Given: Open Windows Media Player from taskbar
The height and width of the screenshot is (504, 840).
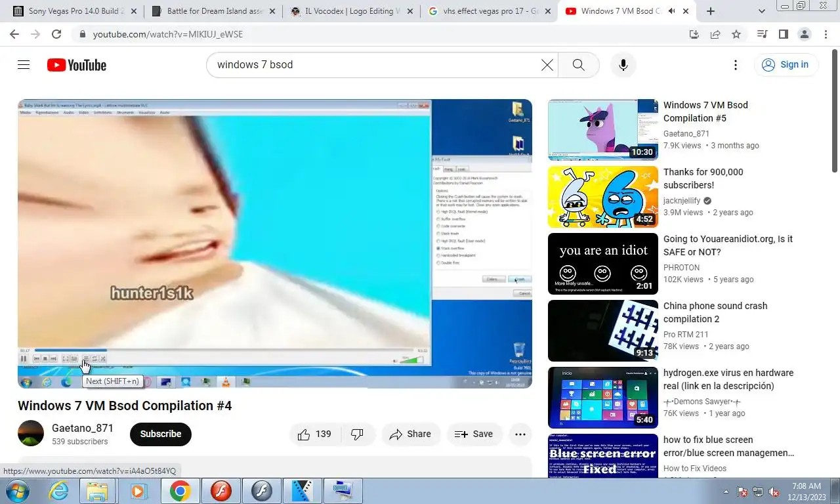Looking at the screenshot, I should [x=138, y=491].
